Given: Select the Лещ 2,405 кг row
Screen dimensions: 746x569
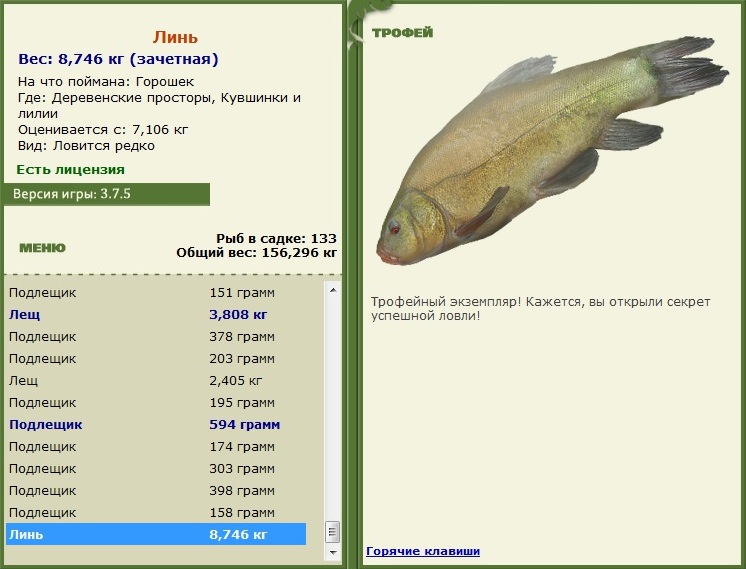Looking at the screenshot, I should click(x=156, y=381).
